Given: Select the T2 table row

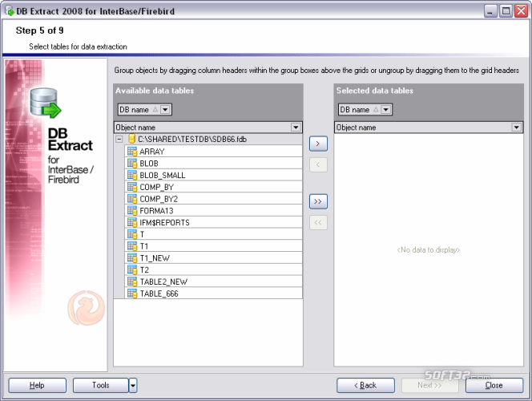Looking at the screenshot, I should (213, 270).
